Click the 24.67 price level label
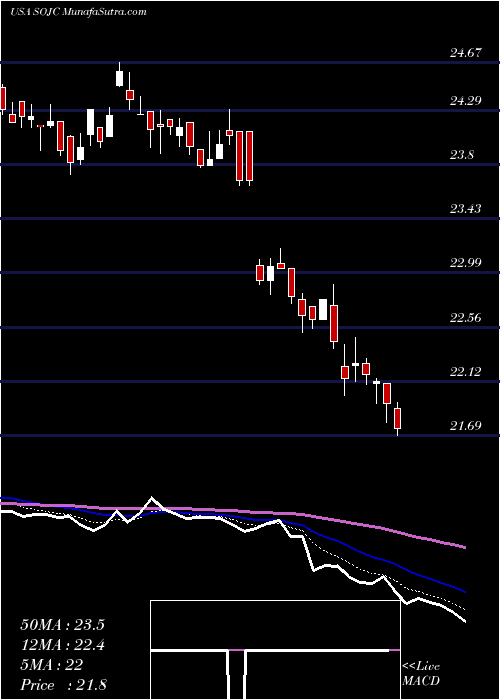Screen dimensions: 500x700 466,53
